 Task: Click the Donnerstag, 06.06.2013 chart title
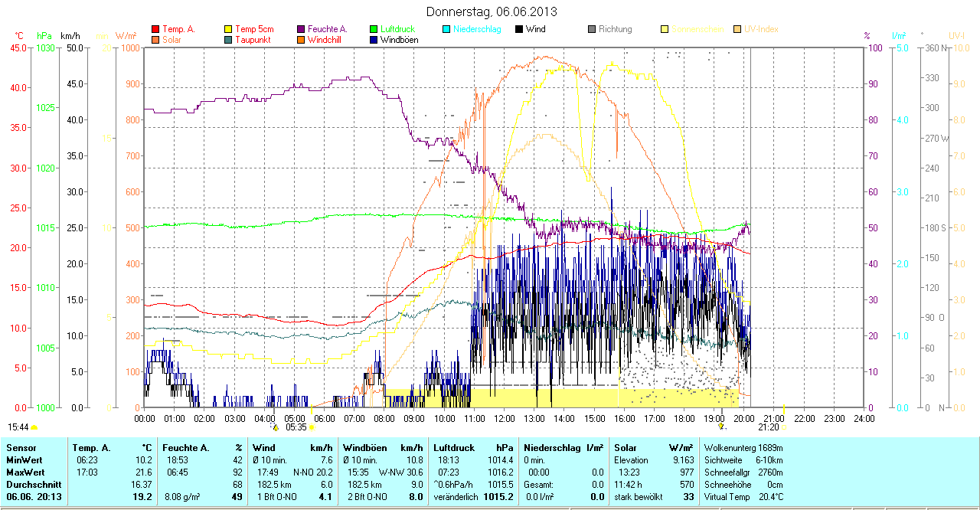[x=491, y=11]
